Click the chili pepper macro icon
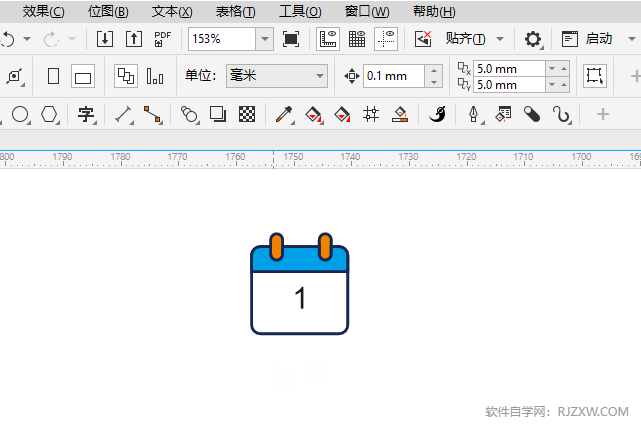Viewport: 641px width, 432px height. (x=437, y=114)
